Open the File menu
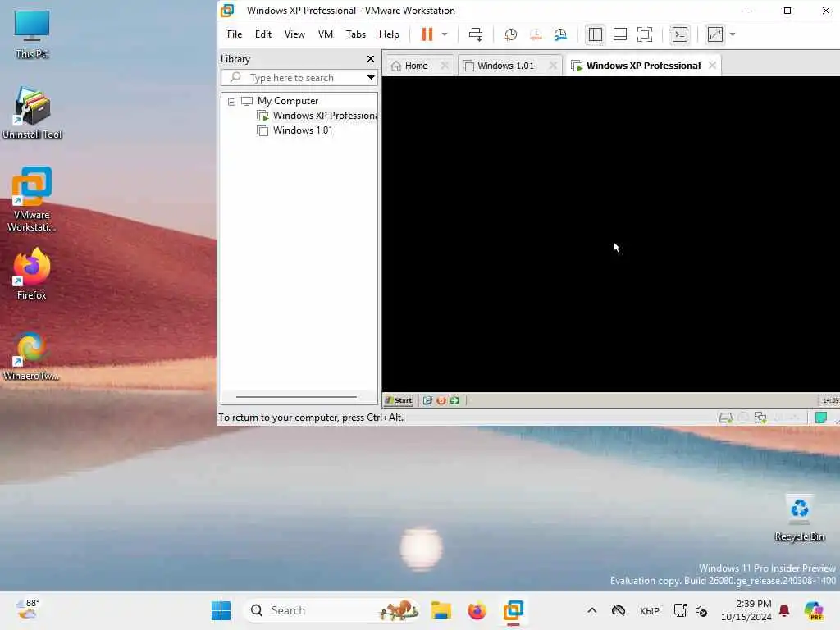The width and height of the screenshot is (840, 630). [x=234, y=34]
